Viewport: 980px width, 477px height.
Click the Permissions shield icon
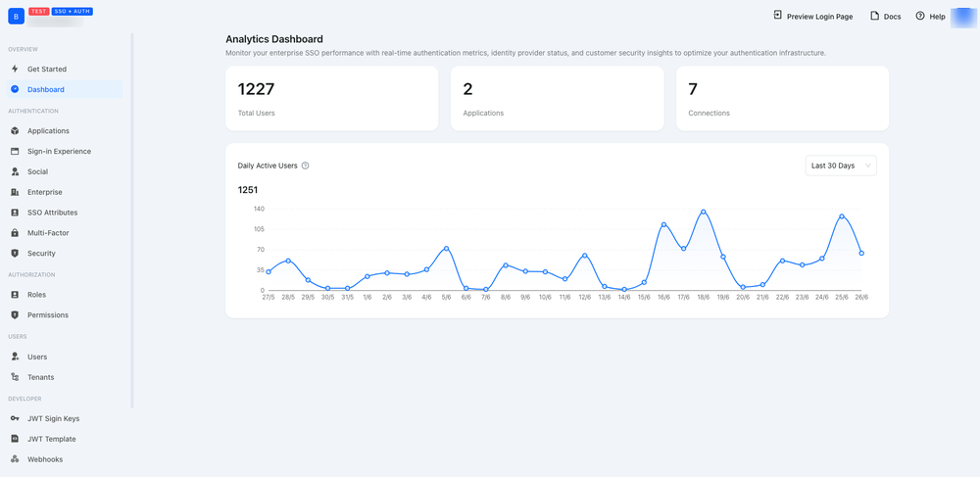click(15, 315)
